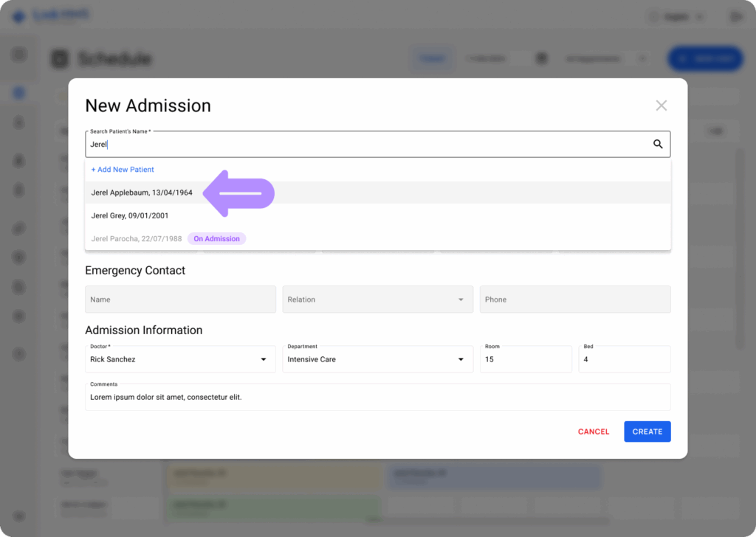Click the Comments text field
The width and height of the screenshot is (756, 537).
pos(377,398)
